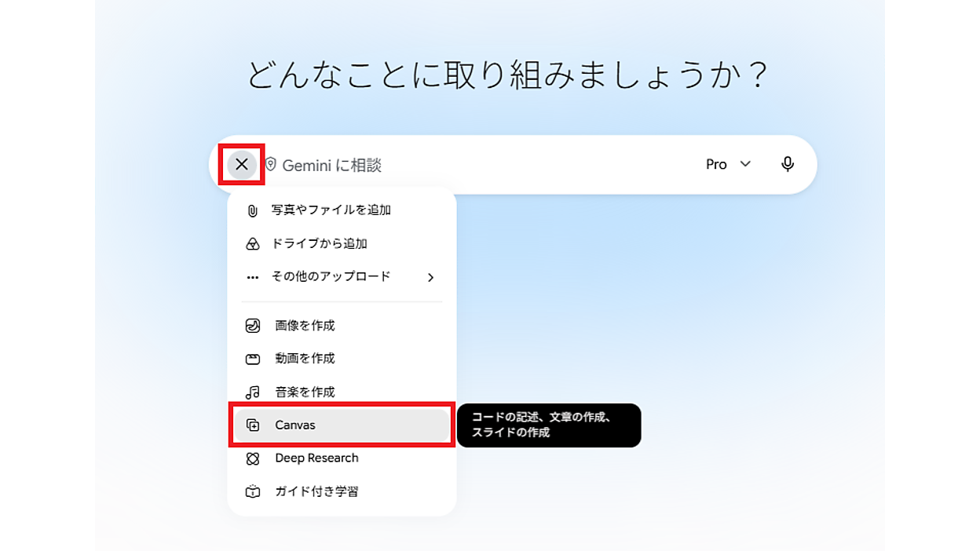Click the image creation icon
This screenshot has width=980, height=551.
pos(253,326)
